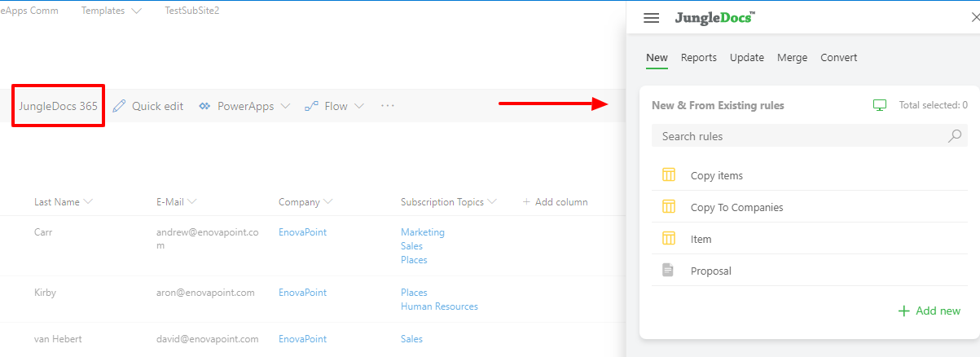Viewport: 980px width, 357px height.
Task: Expand the PowerApps dropdown chevron
Action: click(x=285, y=106)
